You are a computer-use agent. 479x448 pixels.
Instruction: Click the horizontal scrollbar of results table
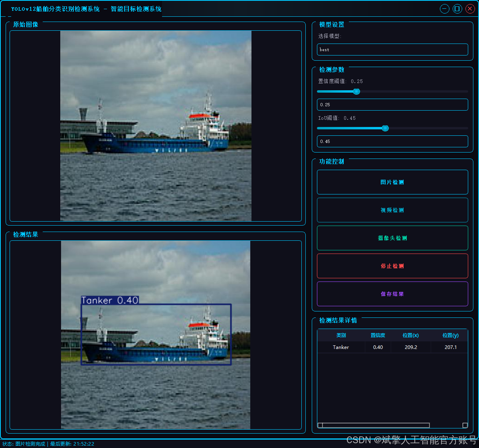[x=376, y=425]
